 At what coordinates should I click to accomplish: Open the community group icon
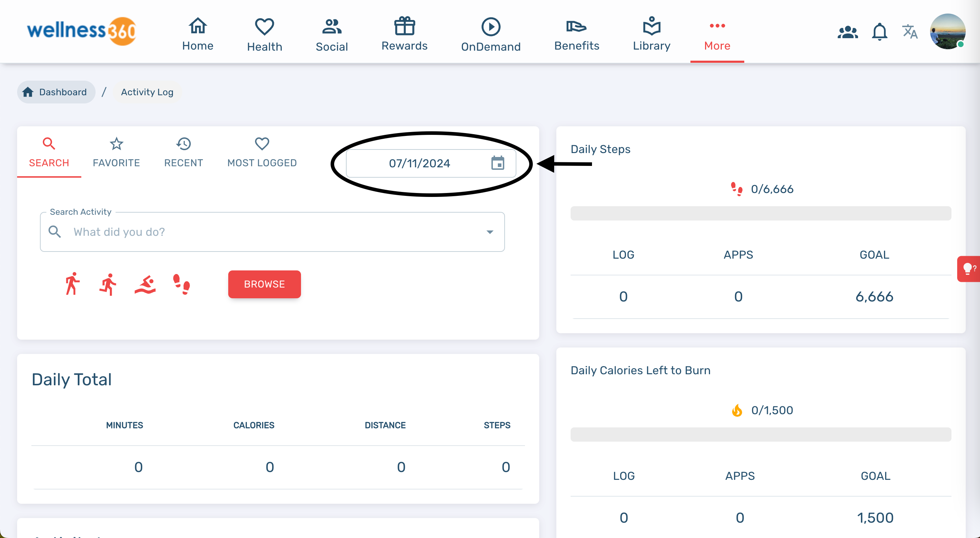(848, 32)
